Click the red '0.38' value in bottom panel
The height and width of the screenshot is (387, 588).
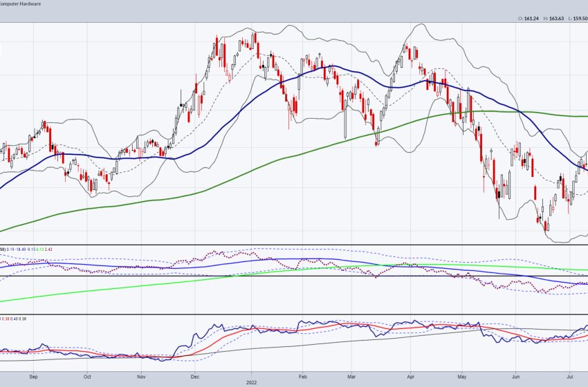[6, 319]
